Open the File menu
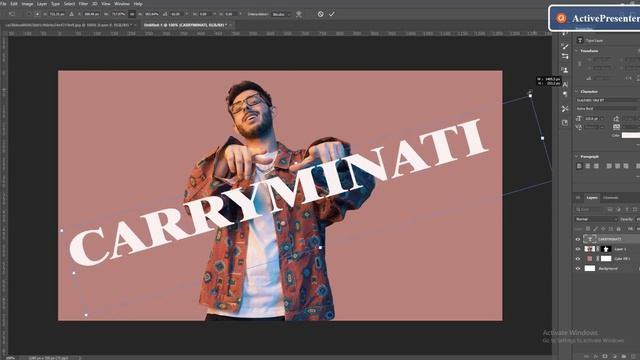 [x=3, y=4]
